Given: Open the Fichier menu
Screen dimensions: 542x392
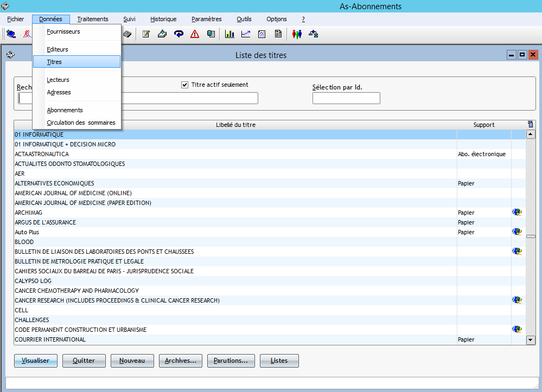Looking at the screenshot, I should [16, 19].
